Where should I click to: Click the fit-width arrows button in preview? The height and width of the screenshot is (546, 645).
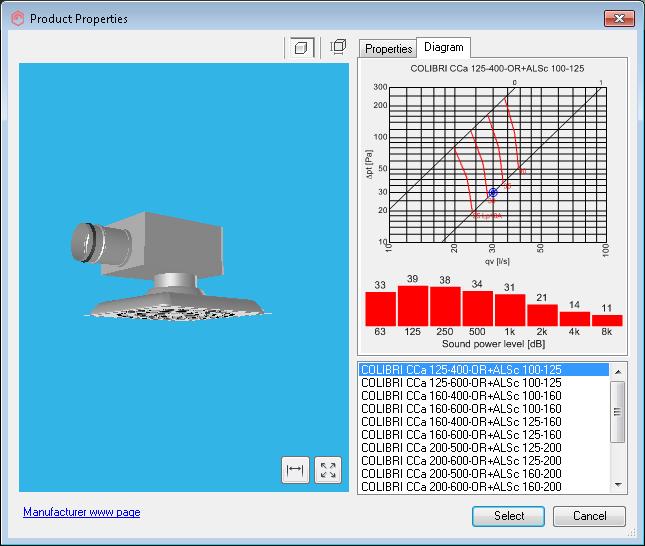coord(295,469)
